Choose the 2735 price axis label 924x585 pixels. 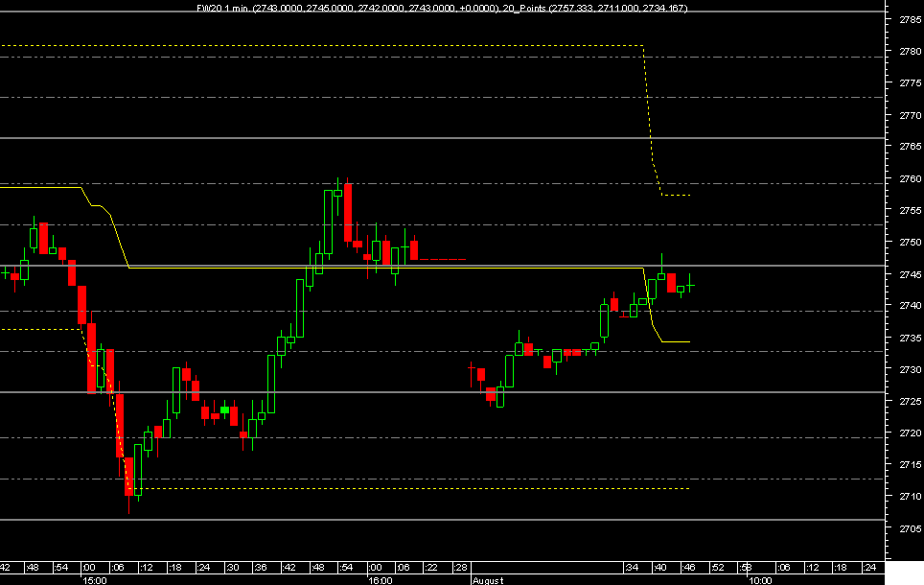pyautogui.click(x=910, y=338)
